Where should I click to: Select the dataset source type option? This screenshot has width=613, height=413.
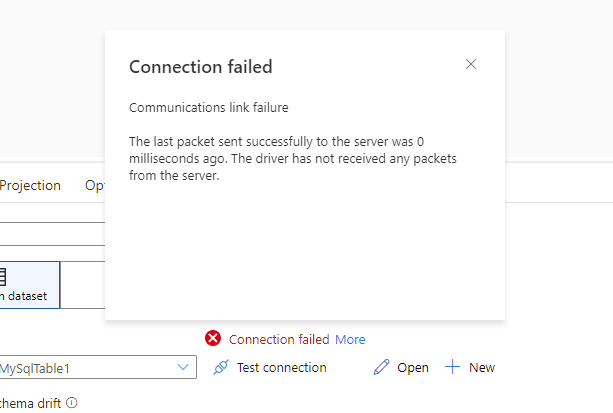click(30, 285)
